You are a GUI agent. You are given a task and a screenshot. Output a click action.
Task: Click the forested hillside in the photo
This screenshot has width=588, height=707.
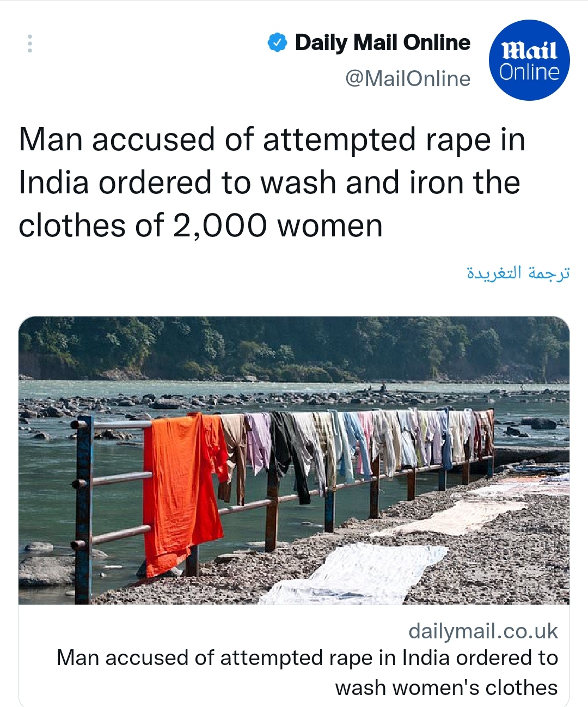pos(294,349)
